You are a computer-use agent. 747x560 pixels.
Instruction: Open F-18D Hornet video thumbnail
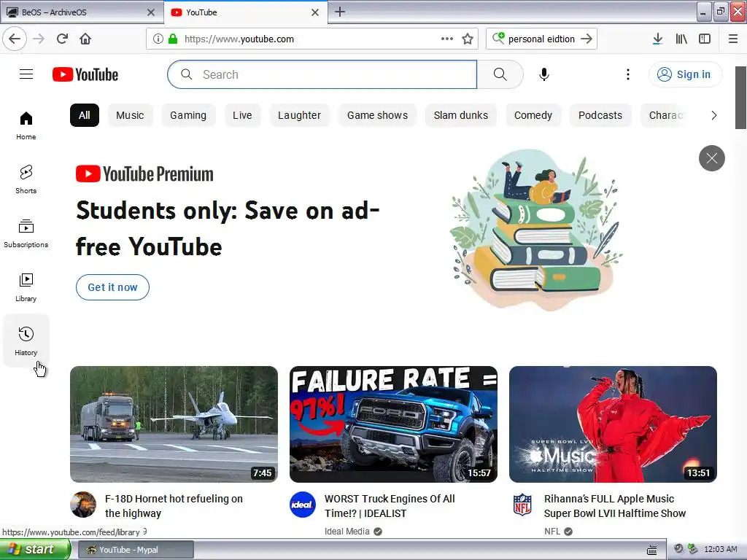coord(174,424)
